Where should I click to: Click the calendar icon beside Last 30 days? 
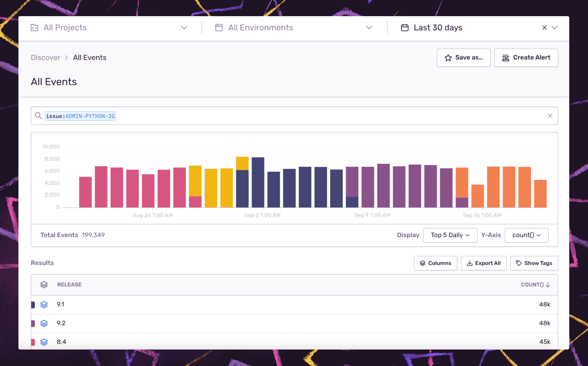coord(404,28)
